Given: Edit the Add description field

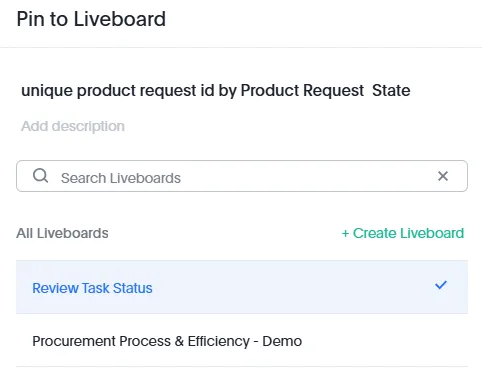Looking at the screenshot, I should [73, 126].
